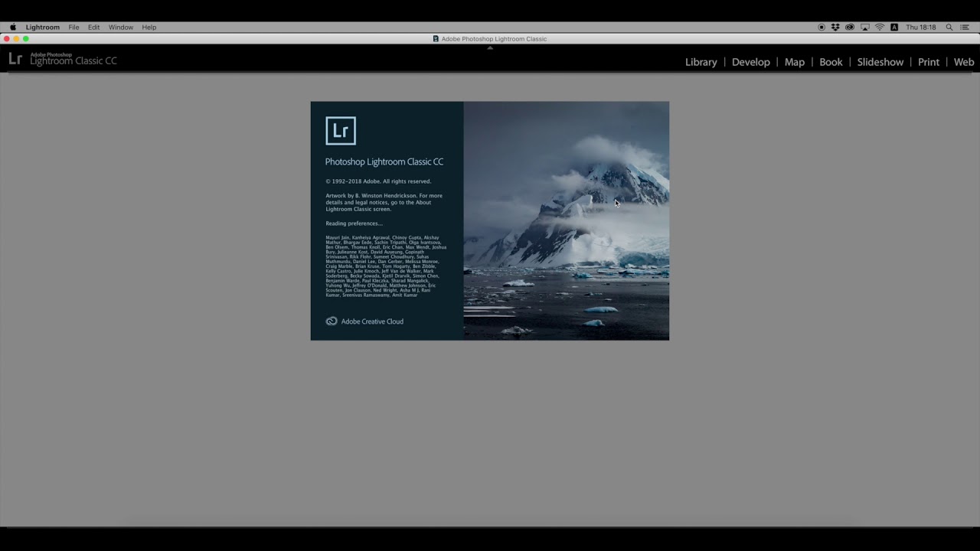The width and height of the screenshot is (980, 551).
Task: Open the File menu
Action: pyautogui.click(x=73, y=27)
